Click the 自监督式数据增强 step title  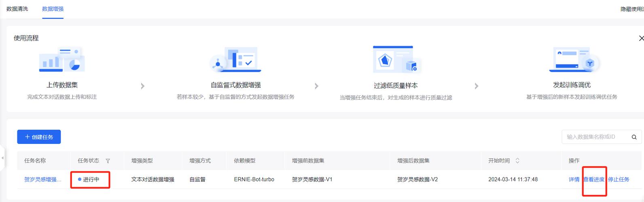coord(235,85)
